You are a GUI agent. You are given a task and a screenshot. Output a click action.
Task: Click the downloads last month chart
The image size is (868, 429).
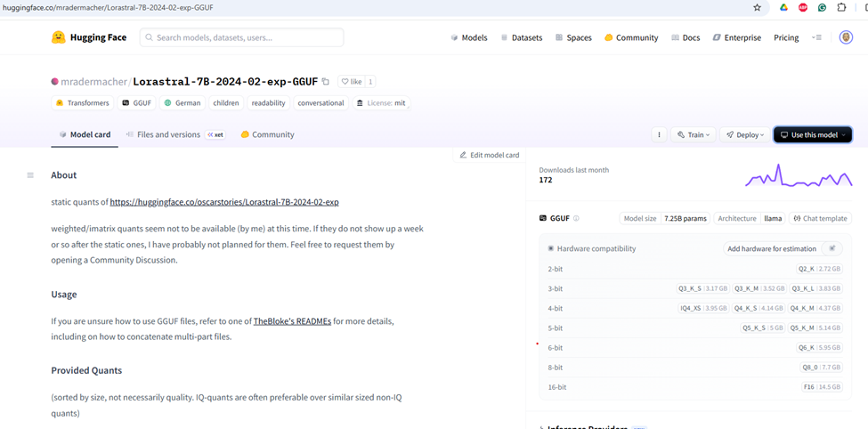coord(798,176)
